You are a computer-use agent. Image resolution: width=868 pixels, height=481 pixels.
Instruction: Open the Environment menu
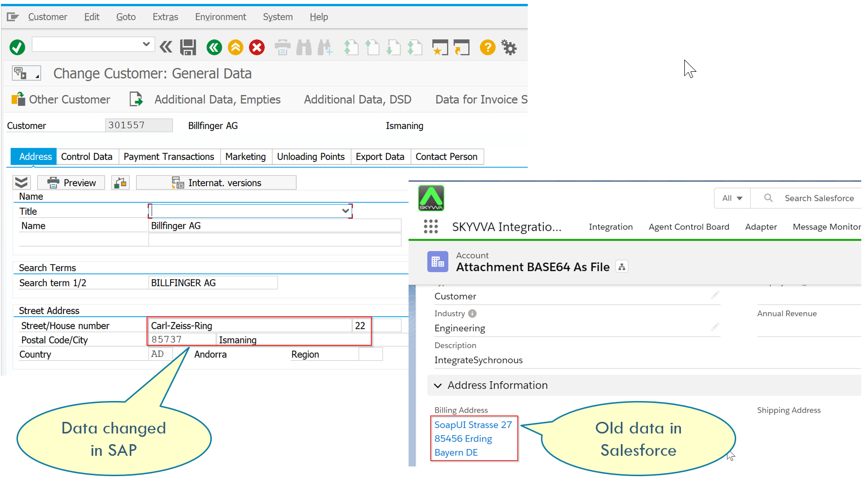(221, 16)
